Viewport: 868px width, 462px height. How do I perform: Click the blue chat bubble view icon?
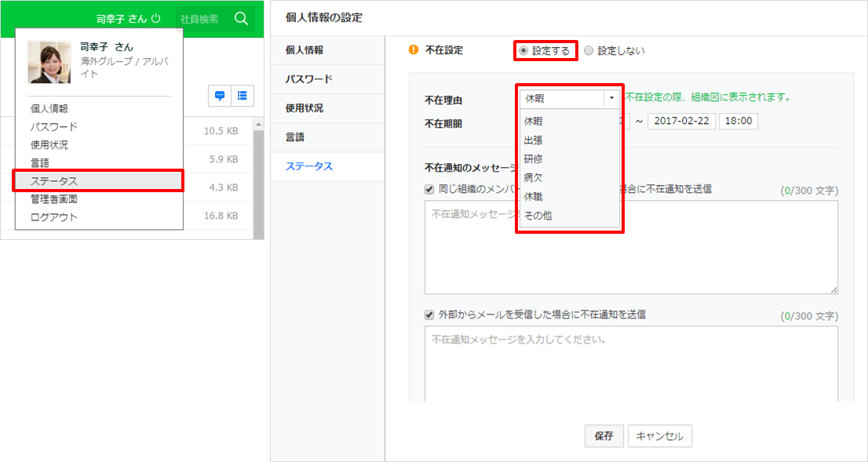pos(220,95)
